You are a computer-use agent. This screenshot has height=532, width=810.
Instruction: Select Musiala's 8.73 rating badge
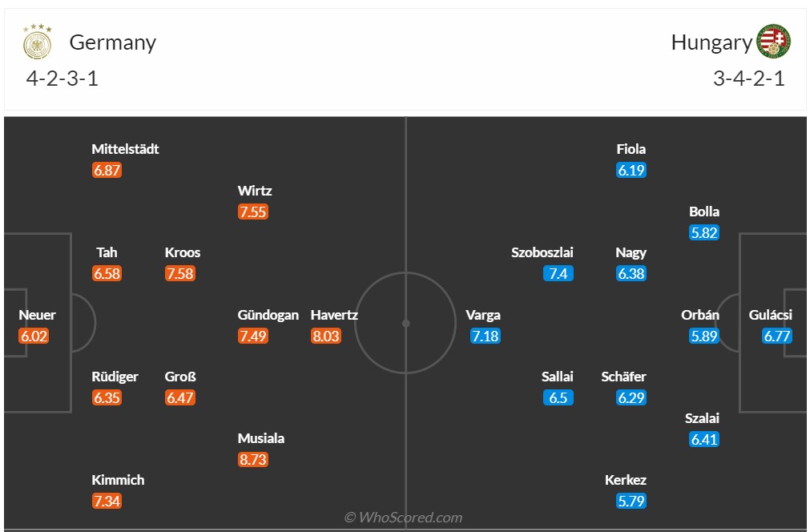(253, 460)
